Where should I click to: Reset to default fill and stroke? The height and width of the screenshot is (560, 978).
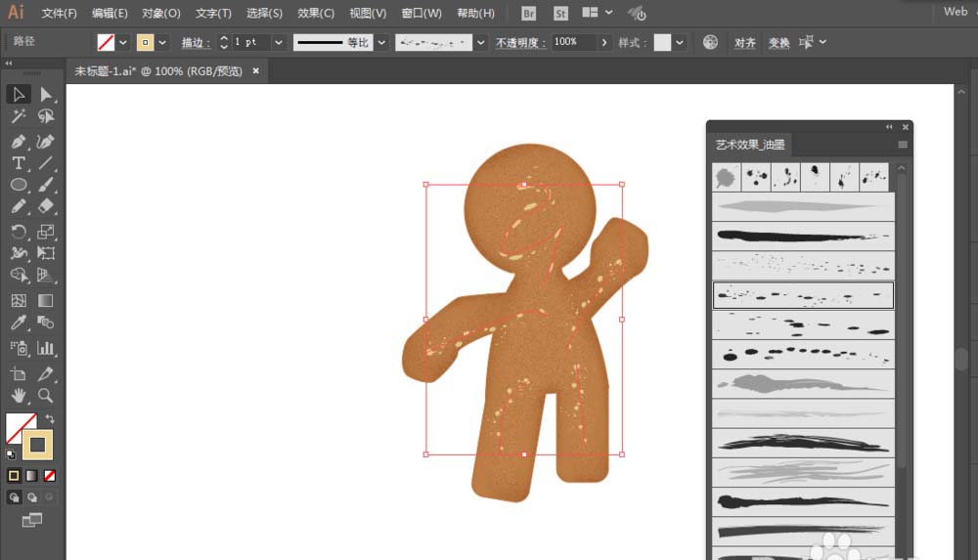pyautogui.click(x=11, y=454)
